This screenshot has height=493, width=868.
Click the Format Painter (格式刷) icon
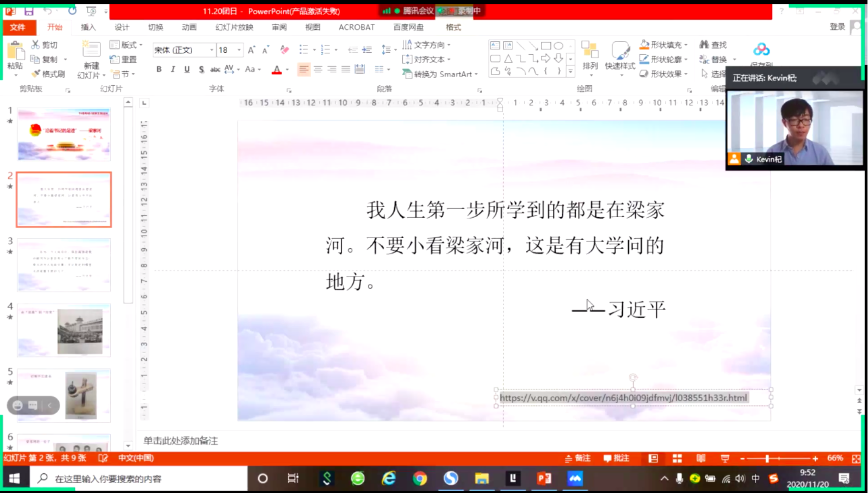click(37, 74)
